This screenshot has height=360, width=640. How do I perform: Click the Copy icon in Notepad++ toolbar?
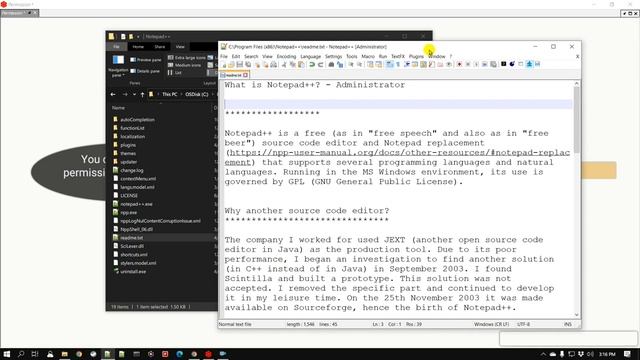pos(293,64)
